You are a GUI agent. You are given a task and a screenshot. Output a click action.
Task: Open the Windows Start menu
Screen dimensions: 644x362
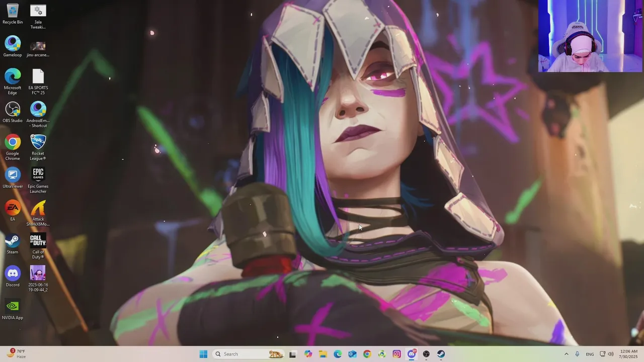point(203,354)
